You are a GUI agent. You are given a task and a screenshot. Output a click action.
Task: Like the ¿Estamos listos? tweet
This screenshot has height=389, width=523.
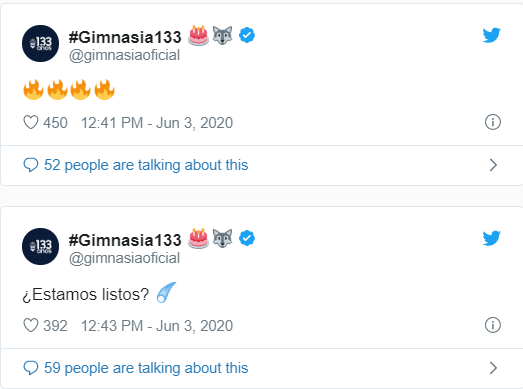coord(31,325)
